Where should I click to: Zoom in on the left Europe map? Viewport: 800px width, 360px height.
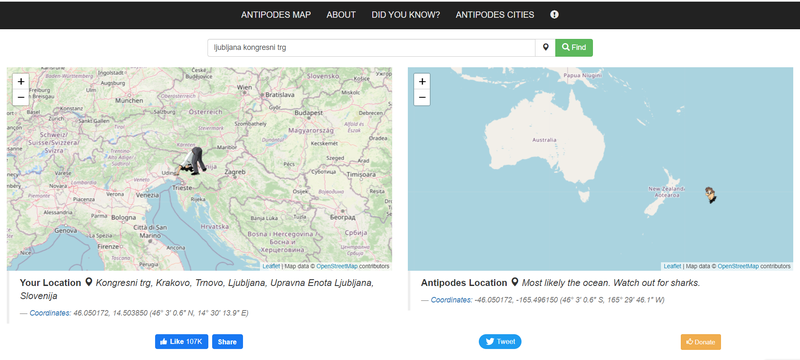[x=21, y=82]
